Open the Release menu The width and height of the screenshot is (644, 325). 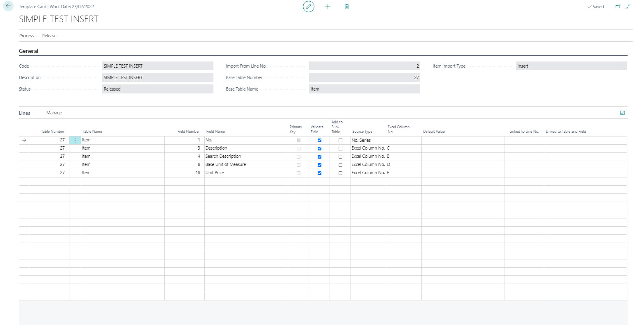[x=49, y=36]
